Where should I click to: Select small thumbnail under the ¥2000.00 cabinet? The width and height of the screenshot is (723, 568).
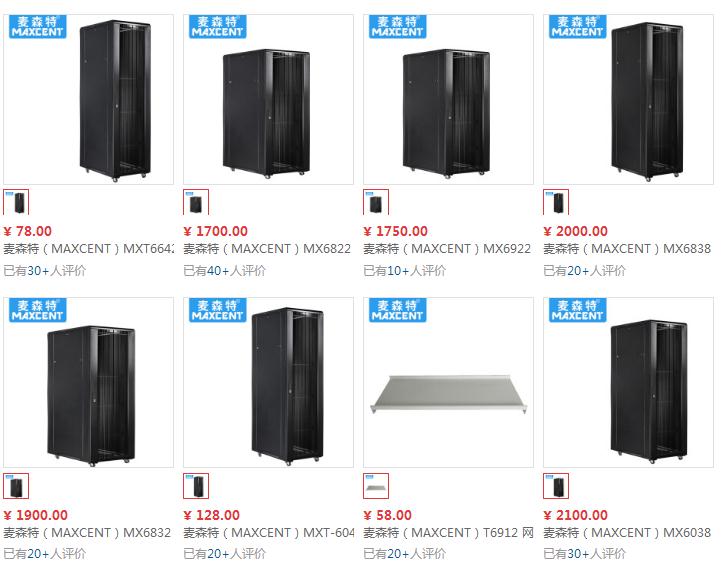(556, 202)
